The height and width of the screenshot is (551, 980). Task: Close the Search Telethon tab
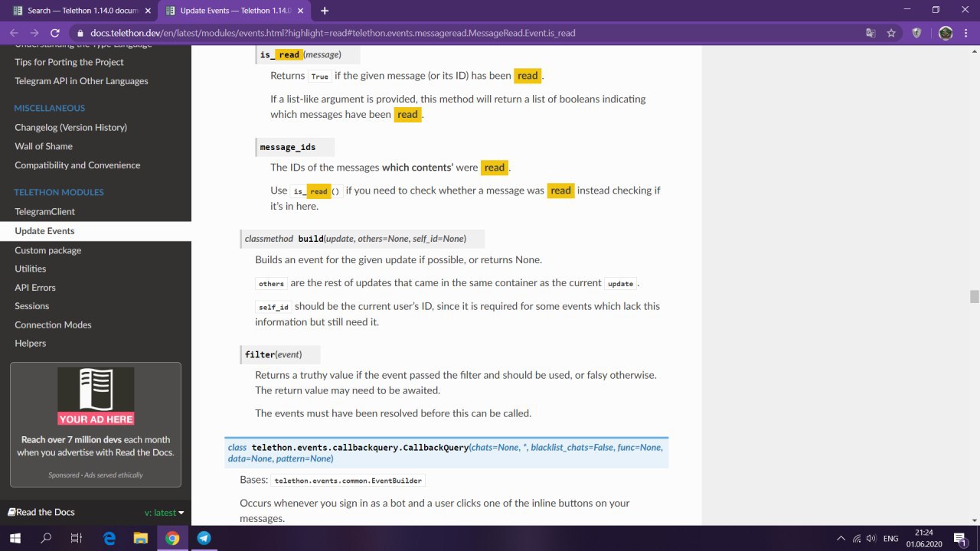click(146, 11)
